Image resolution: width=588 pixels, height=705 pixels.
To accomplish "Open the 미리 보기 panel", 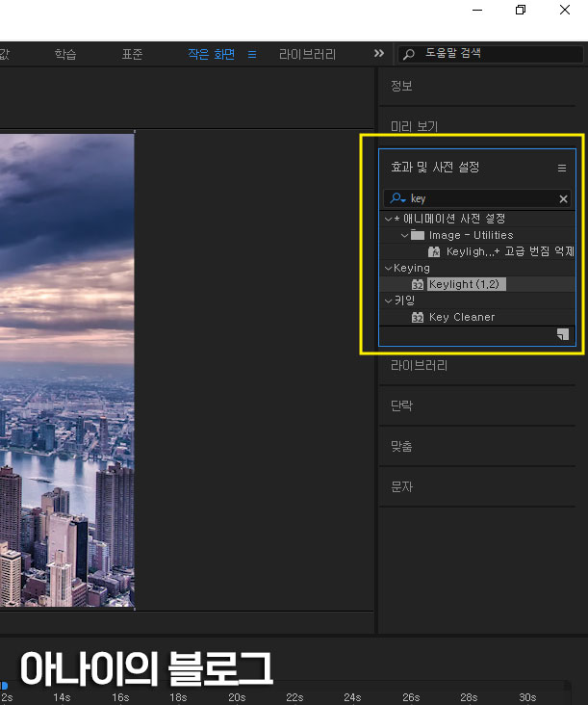I will tap(414, 126).
